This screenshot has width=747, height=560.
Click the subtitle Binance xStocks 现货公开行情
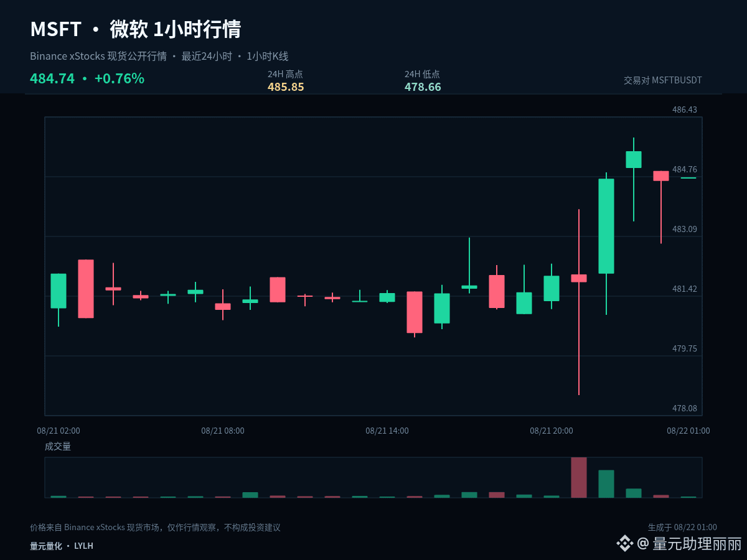pos(98,57)
